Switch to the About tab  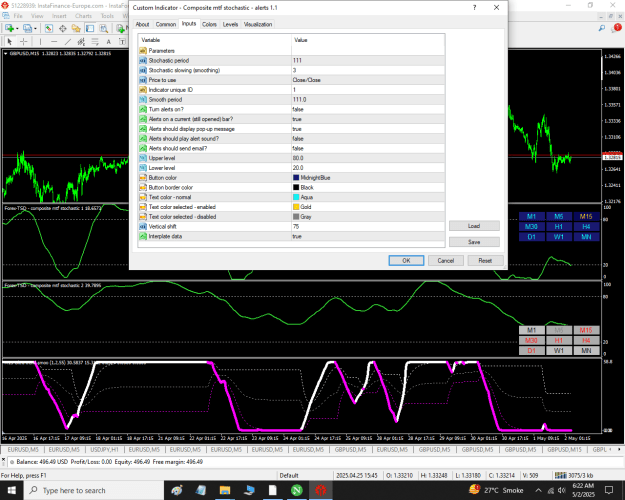[142, 24]
